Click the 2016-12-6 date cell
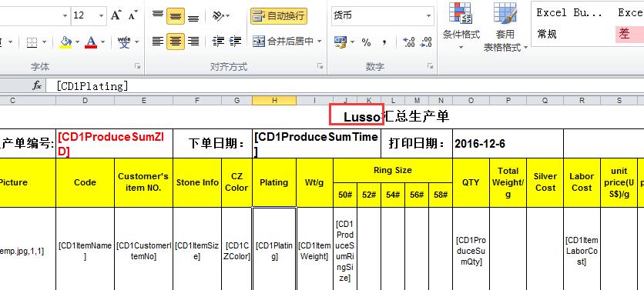Viewport: 644px width, 290px height. [508, 144]
